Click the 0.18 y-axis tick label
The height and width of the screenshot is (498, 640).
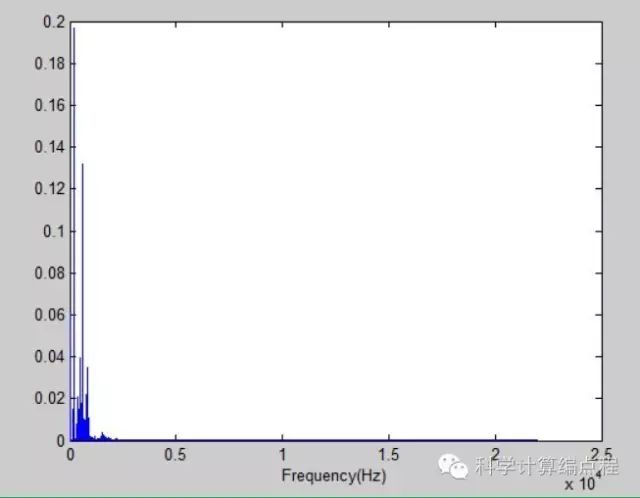pyautogui.click(x=49, y=64)
